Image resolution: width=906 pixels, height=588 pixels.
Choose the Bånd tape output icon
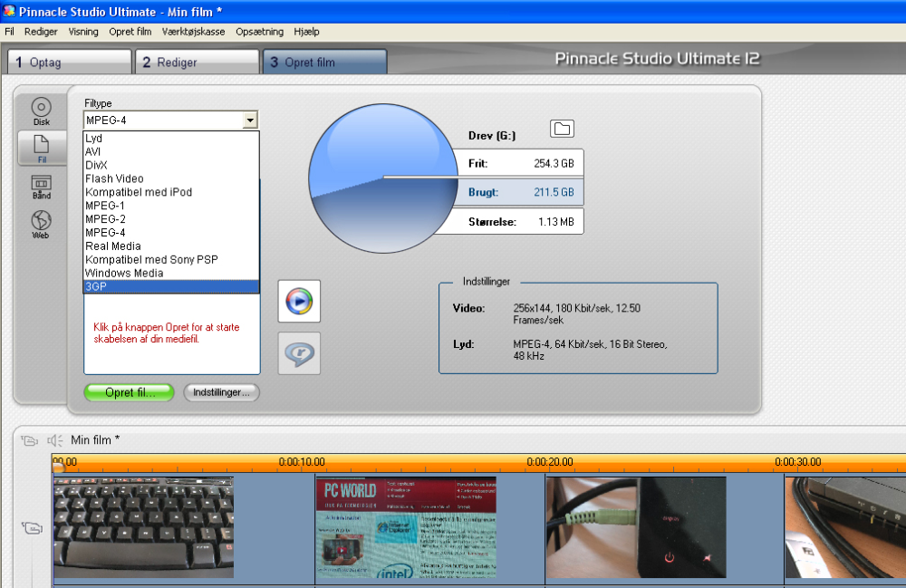point(42,187)
